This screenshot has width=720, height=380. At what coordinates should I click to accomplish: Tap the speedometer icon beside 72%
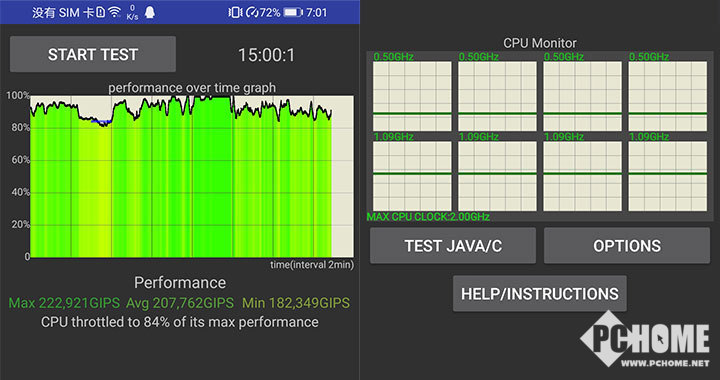[x=252, y=12]
